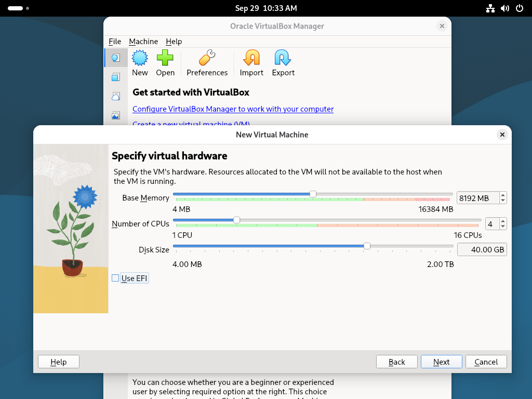Open the system volume icon in top bar
This screenshot has height=399, width=532.
504,8
